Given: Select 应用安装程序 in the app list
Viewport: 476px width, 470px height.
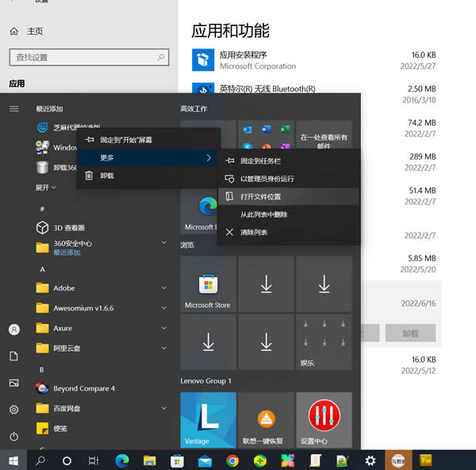Looking at the screenshot, I should click(314, 60).
